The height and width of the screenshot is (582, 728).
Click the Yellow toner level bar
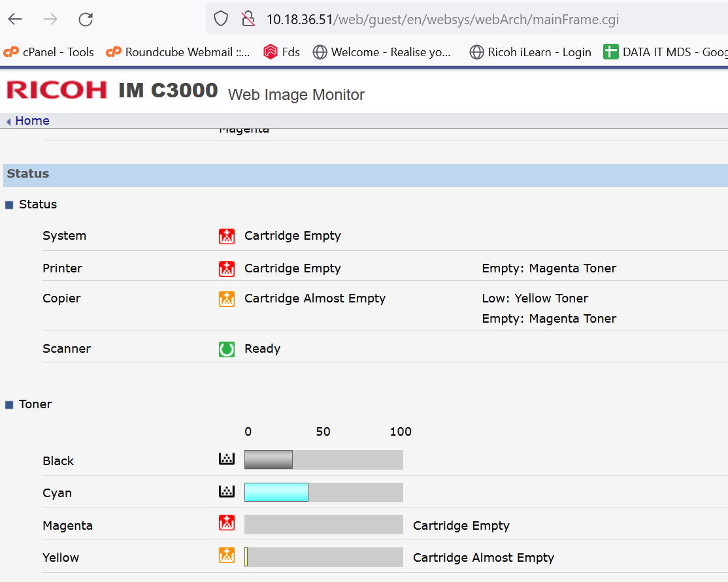tap(323, 557)
